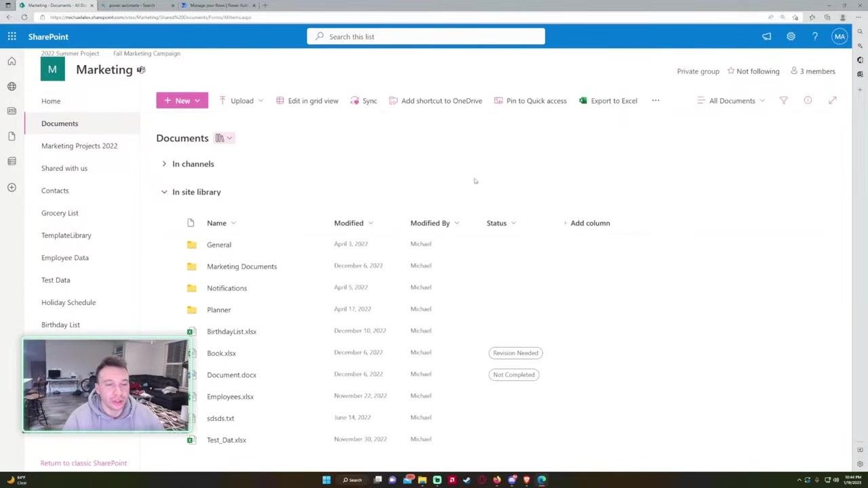Open the Teams icon next to Marketing
Image resolution: width=868 pixels, height=488 pixels.
point(141,70)
